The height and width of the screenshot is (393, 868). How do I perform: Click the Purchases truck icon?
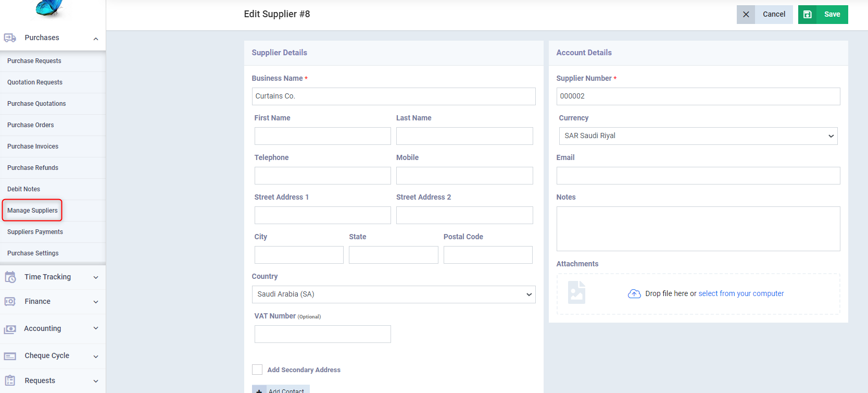click(10, 38)
